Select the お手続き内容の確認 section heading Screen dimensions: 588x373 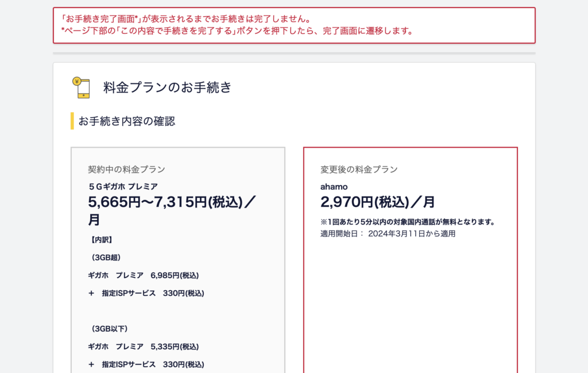pos(126,121)
